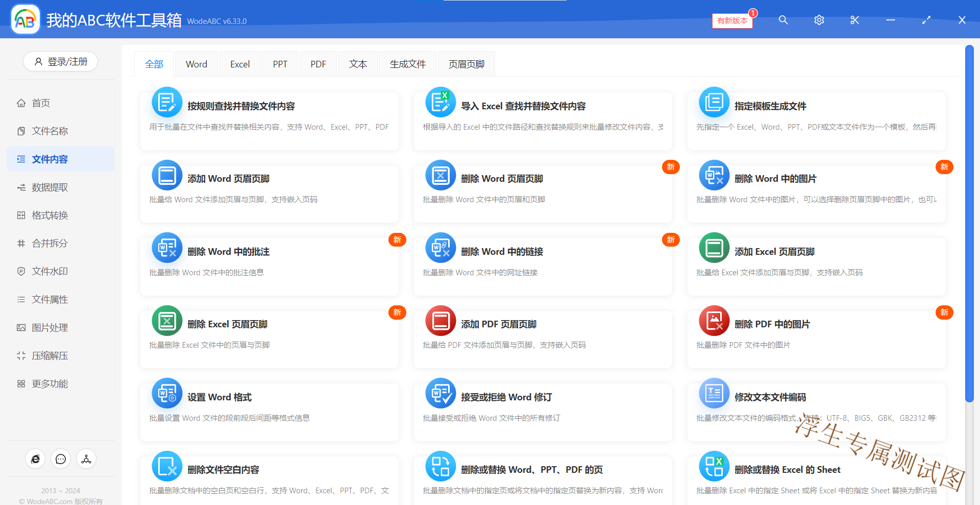Select 图片处理 from the sidebar
The width and height of the screenshot is (980, 505).
tap(50, 328)
